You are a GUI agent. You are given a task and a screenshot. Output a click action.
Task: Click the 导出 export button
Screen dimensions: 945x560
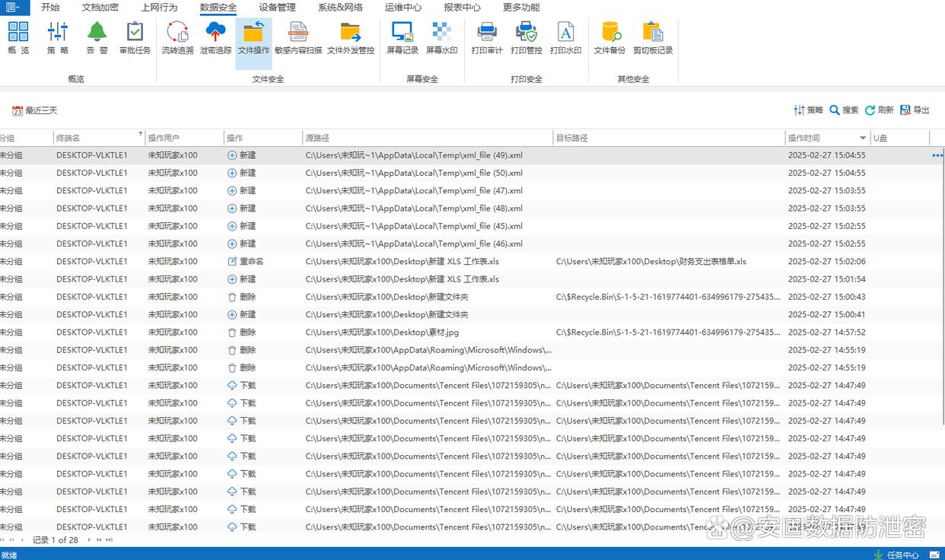915,110
